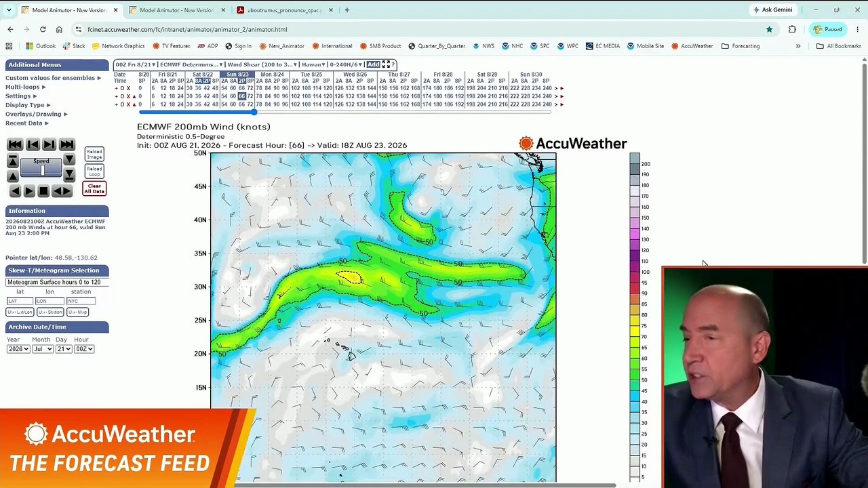
Task: Click Reload Loop button
Action: click(94, 171)
